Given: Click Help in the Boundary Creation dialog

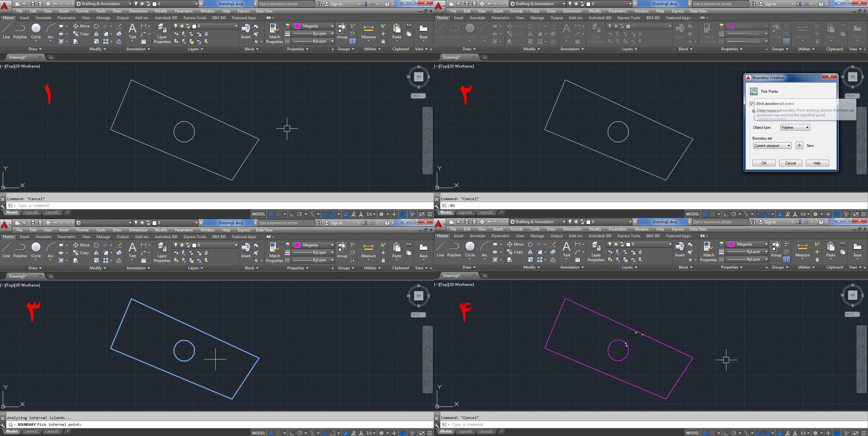Looking at the screenshot, I should [817, 163].
